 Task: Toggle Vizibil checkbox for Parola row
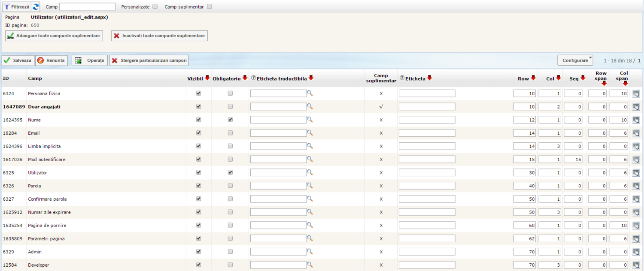198,186
